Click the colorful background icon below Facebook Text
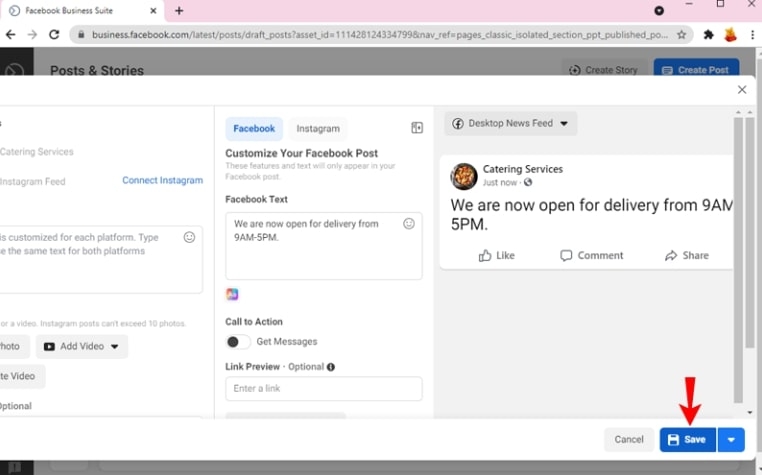The width and height of the screenshot is (762, 475). pos(232,294)
